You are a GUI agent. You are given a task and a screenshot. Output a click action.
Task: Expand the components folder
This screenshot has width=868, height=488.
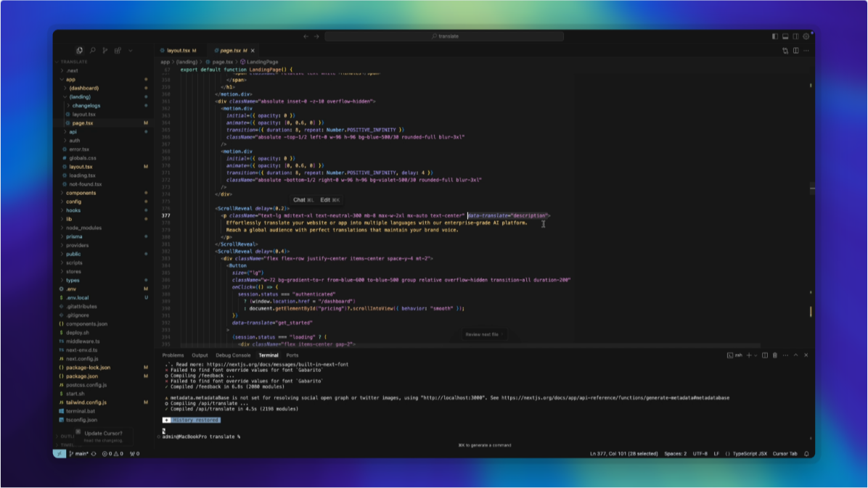point(81,193)
